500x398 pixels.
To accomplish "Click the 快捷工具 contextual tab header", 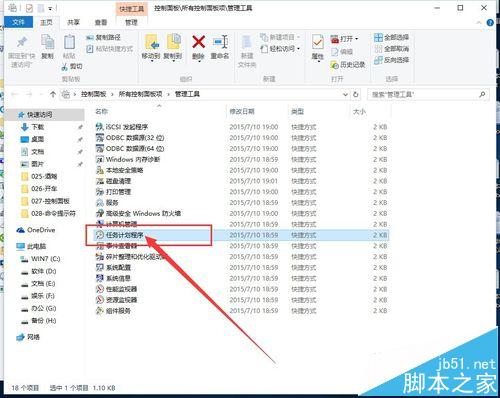I will tap(132, 9).
